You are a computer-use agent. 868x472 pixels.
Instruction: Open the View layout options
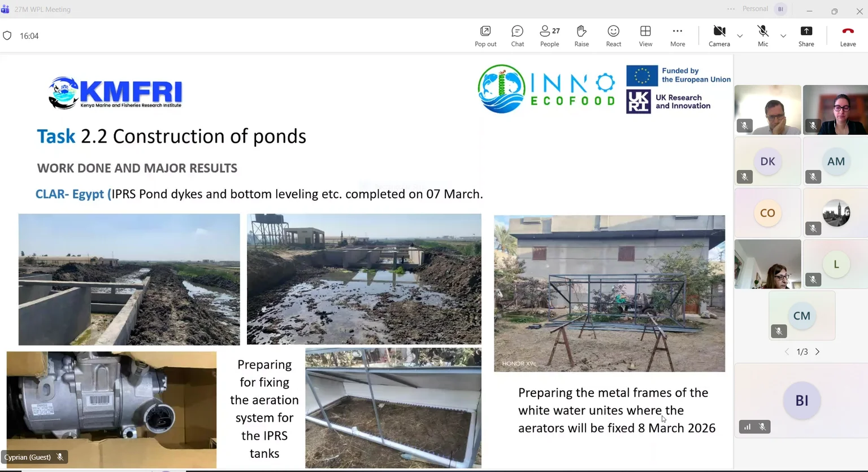[x=645, y=36]
